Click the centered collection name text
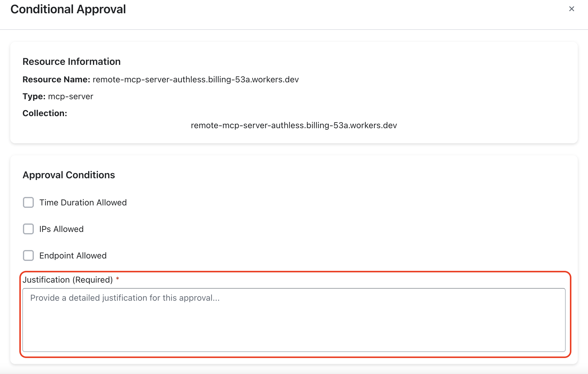This screenshot has width=588, height=374. [294, 125]
